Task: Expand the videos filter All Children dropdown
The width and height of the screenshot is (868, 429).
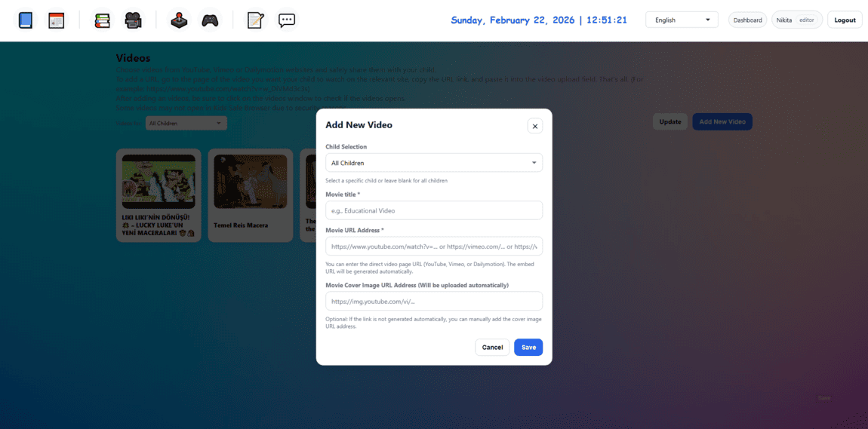Action: tap(186, 123)
